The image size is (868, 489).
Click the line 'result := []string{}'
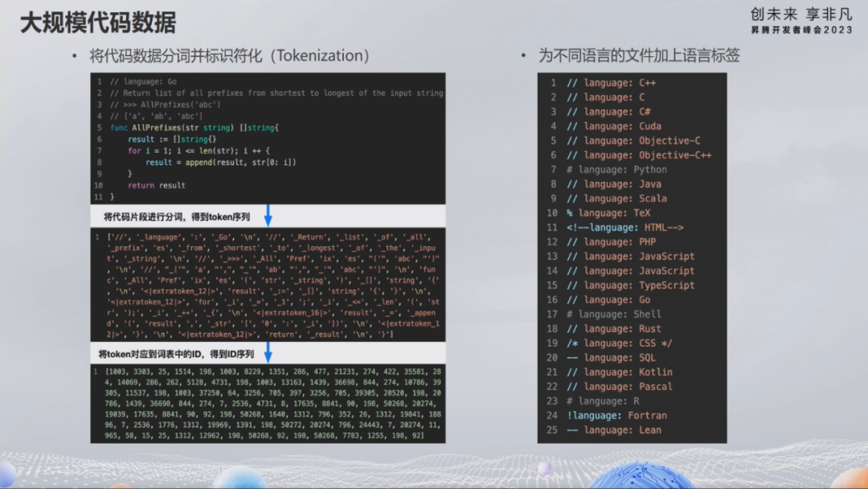point(172,140)
